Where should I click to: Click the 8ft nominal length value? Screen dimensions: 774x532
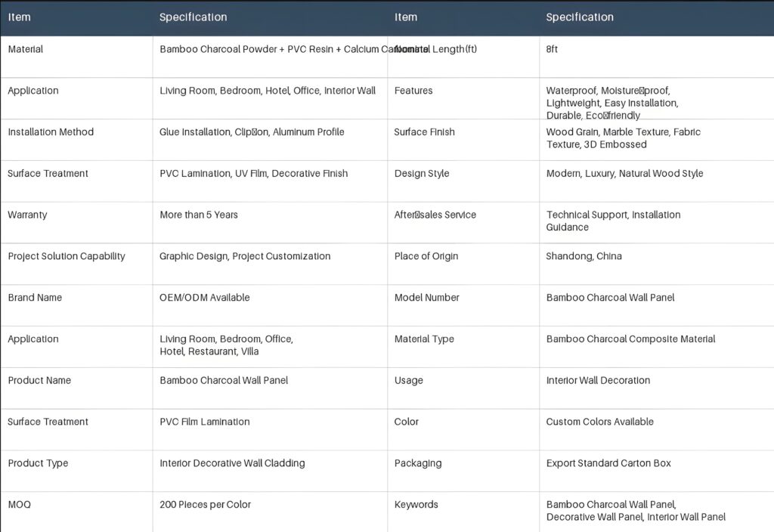[x=552, y=49]
